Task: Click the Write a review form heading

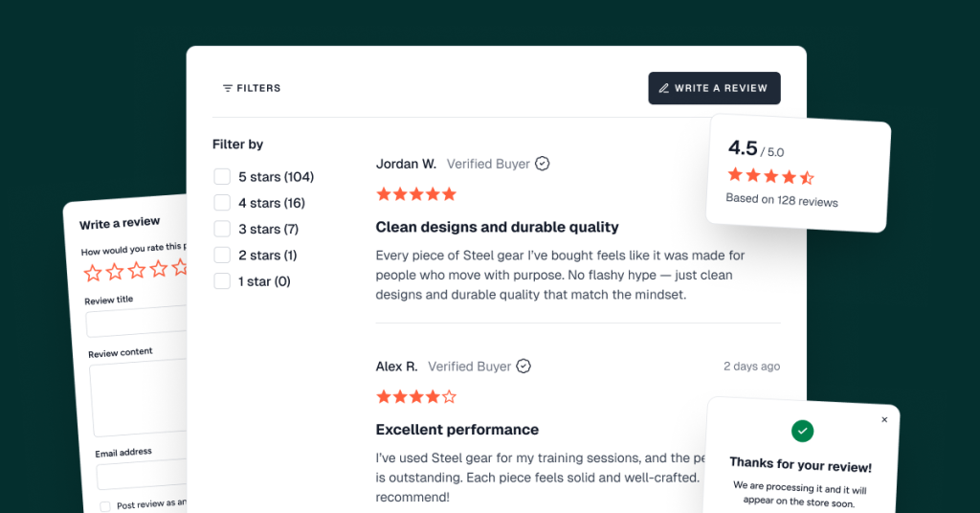Action: coord(120,223)
